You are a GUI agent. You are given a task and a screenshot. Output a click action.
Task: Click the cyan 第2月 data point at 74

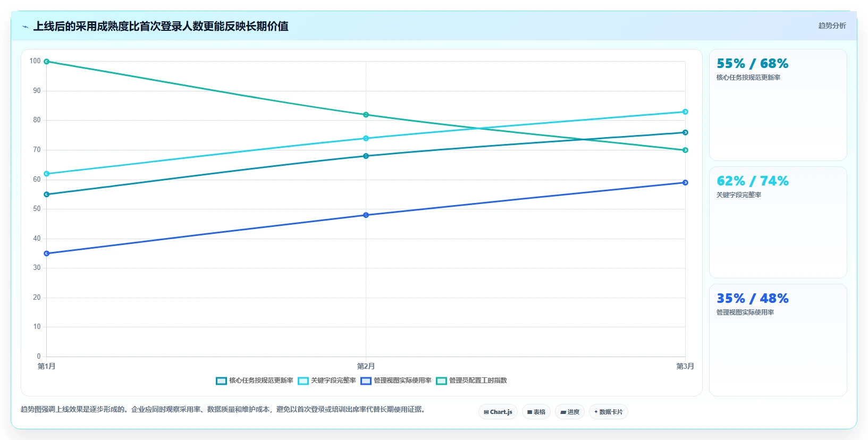(x=366, y=139)
